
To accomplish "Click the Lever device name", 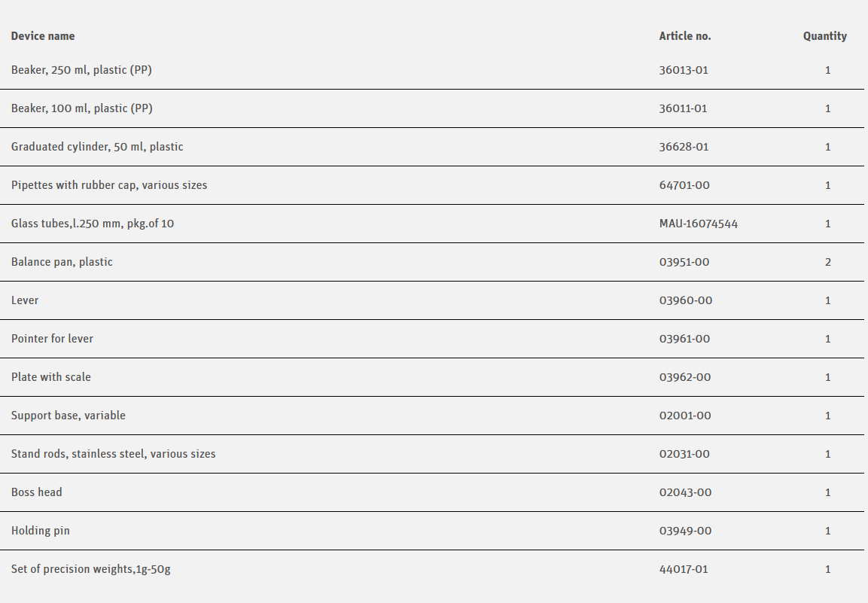I will 25,300.
